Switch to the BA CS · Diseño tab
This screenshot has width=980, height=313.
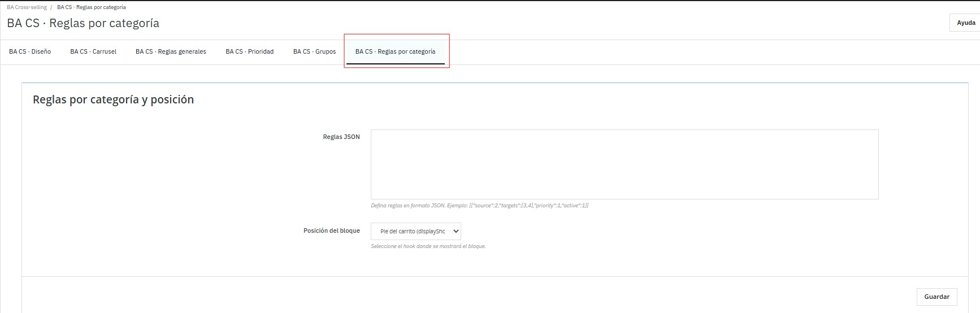click(x=30, y=51)
